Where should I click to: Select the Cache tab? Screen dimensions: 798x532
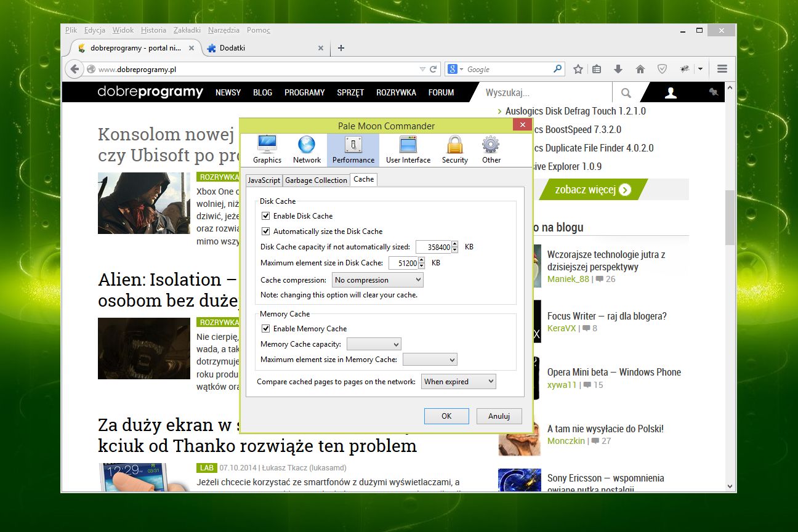click(363, 179)
